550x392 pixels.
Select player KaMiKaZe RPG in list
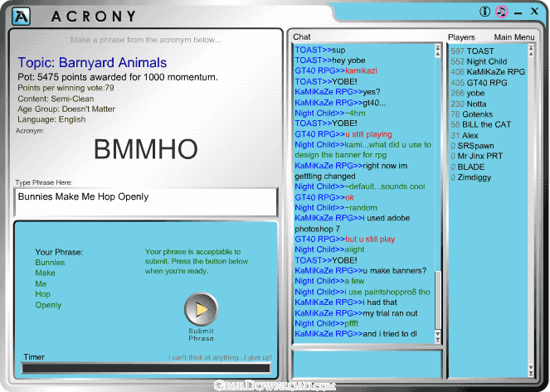(x=488, y=72)
